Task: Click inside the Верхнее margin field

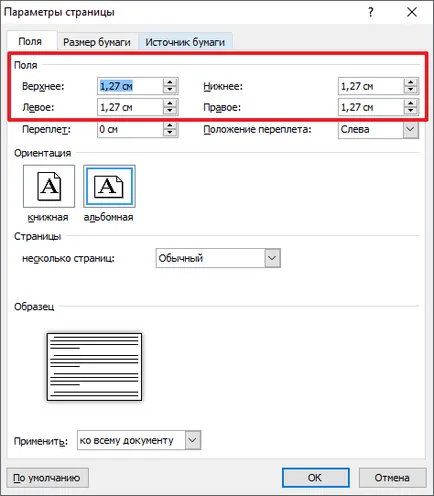Action: 130,86
